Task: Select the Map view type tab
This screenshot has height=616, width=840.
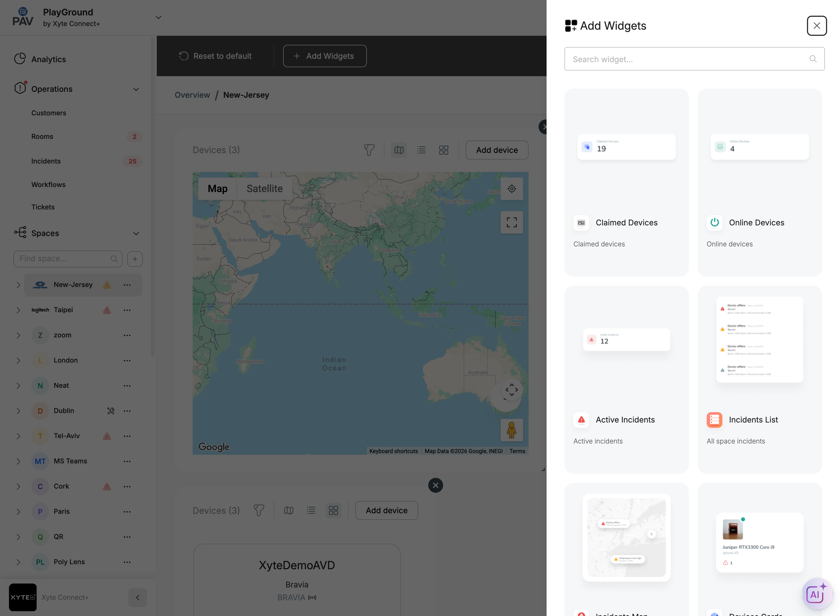Action: click(x=218, y=189)
